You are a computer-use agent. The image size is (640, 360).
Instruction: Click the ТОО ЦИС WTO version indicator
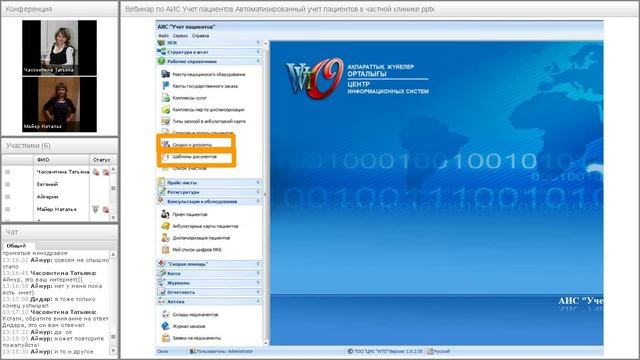tap(385, 351)
